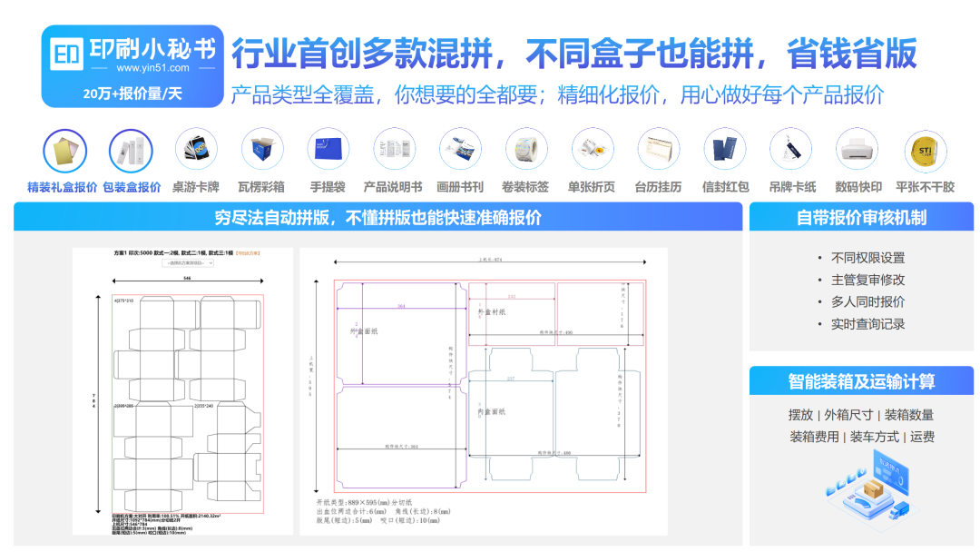980x552 pixels.
Task: Click the 信封红包 envelope icon
Action: coord(725,151)
